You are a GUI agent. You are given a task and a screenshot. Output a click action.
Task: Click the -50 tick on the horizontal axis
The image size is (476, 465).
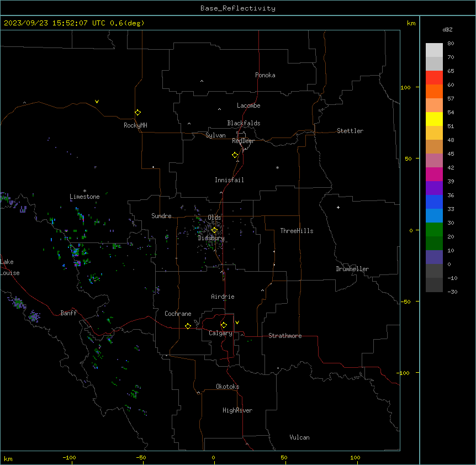pyautogui.click(x=141, y=457)
